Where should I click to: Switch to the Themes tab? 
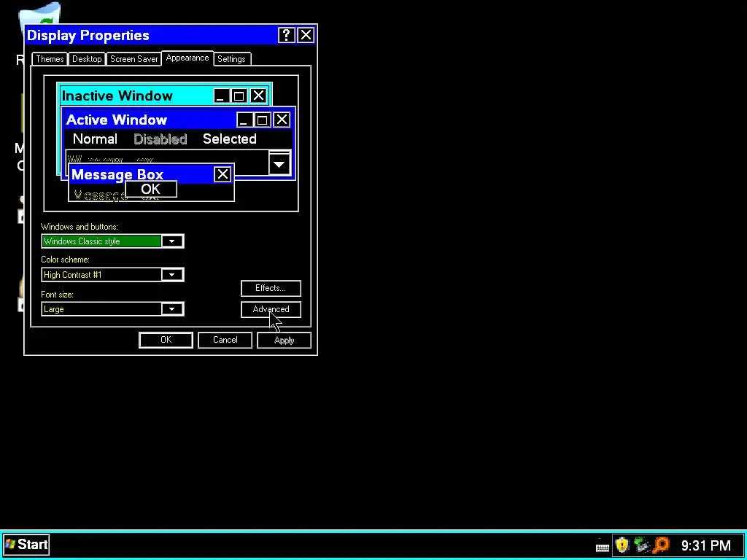coord(50,59)
